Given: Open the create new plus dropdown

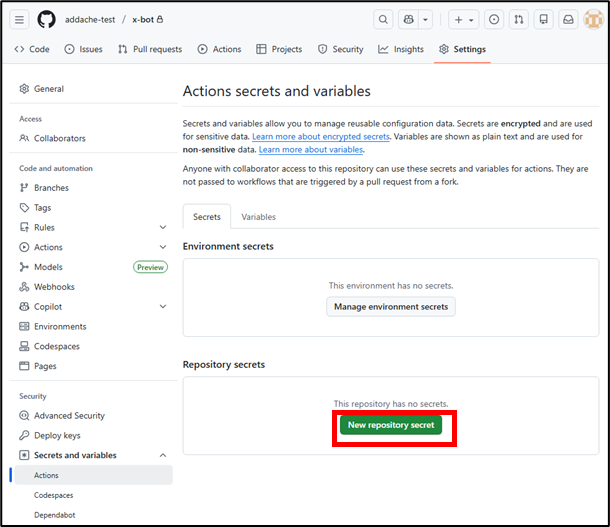Looking at the screenshot, I should [x=463, y=19].
